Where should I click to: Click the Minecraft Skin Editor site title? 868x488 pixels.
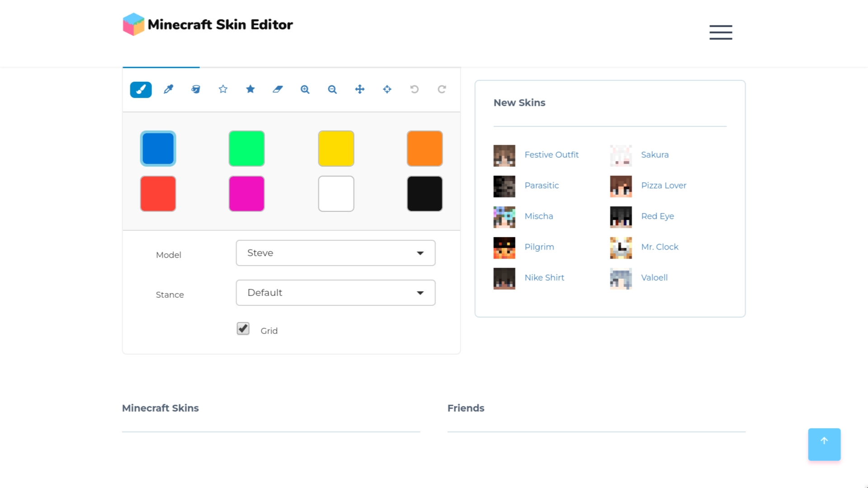220,24
